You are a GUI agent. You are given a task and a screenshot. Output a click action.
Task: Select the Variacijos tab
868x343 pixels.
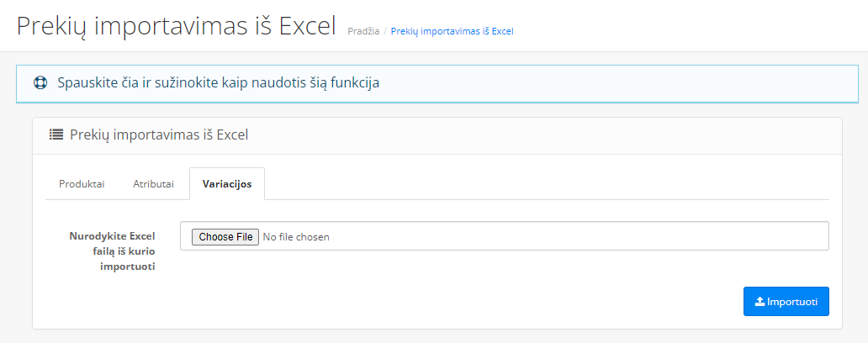click(x=227, y=183)
